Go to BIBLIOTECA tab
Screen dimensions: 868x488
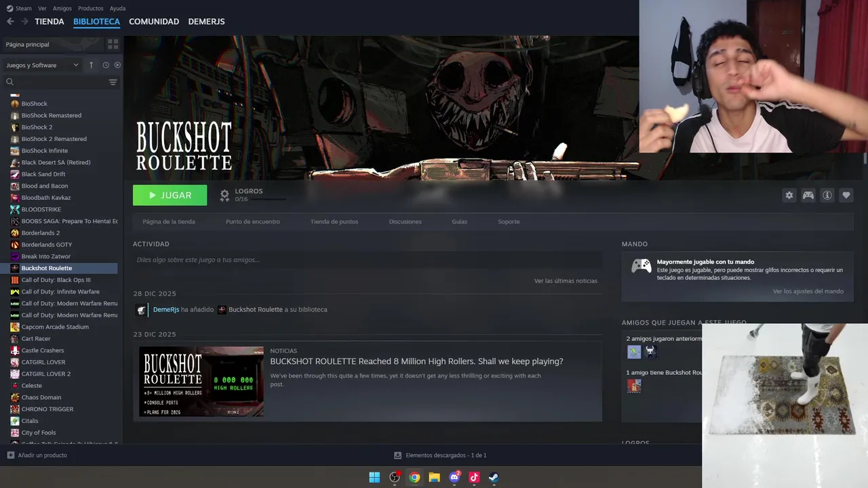click(96, 22)
